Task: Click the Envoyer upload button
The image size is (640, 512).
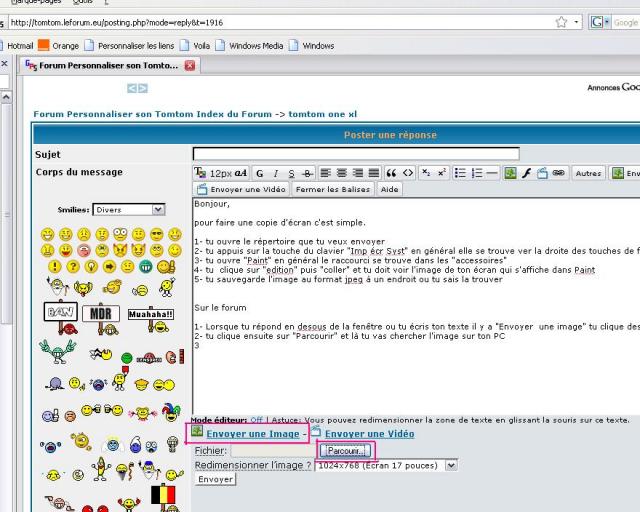Action: pos(216,479)
